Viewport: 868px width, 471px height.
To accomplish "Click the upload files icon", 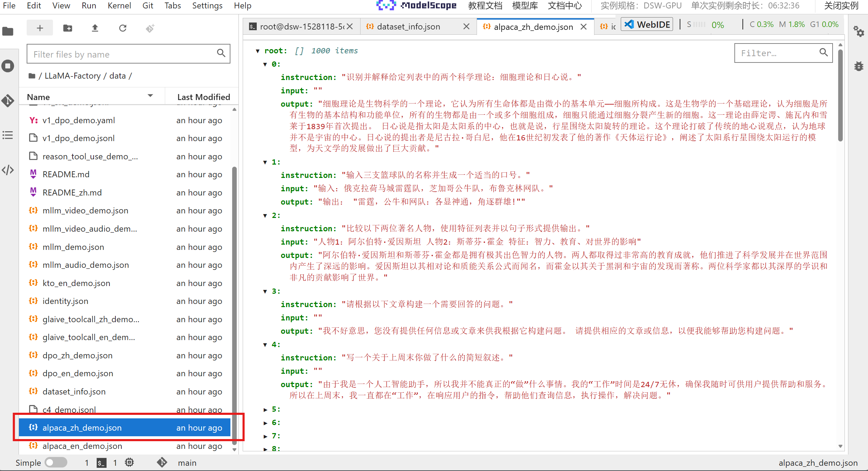I will (95, 28).
